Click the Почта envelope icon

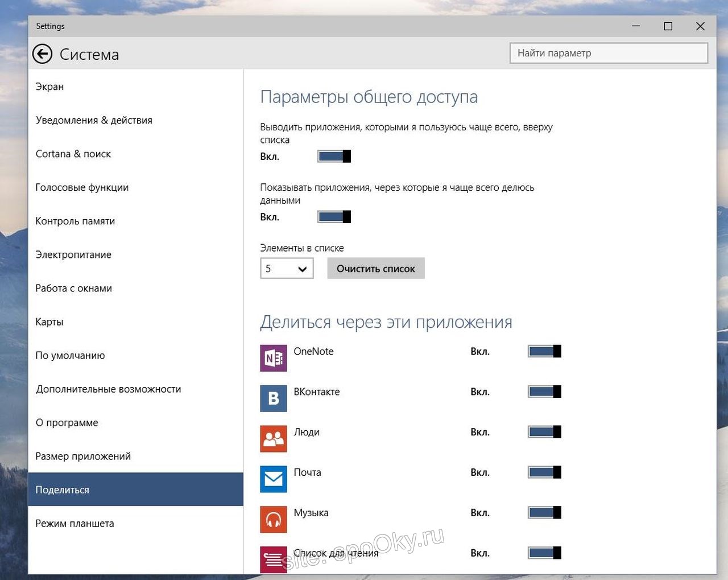(x=273, y=479)
